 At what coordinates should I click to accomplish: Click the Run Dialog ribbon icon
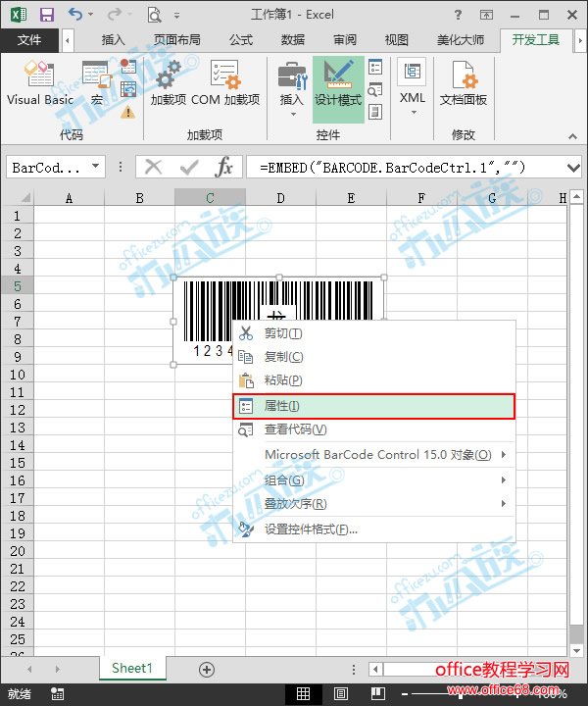click(x=375, y=112)
